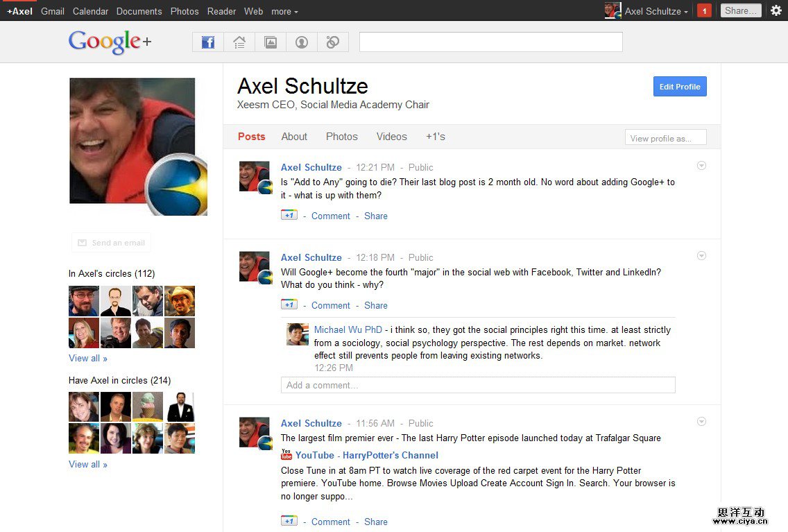The width and height of the screenshot is (788, 532).
Task: Open the 'View profile as...' box
Action: [665, 137]
